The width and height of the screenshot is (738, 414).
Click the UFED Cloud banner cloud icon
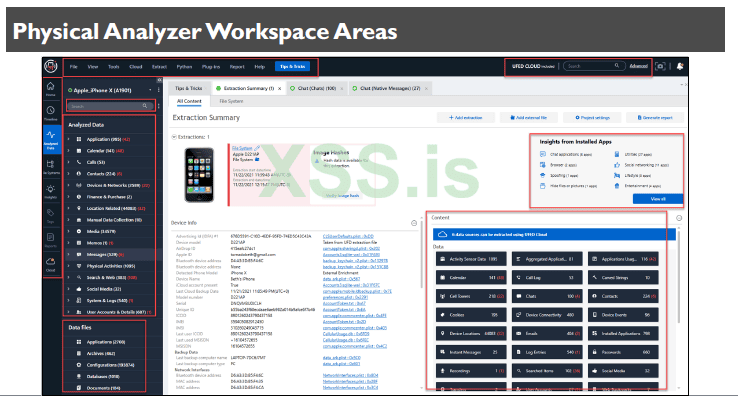442,234
